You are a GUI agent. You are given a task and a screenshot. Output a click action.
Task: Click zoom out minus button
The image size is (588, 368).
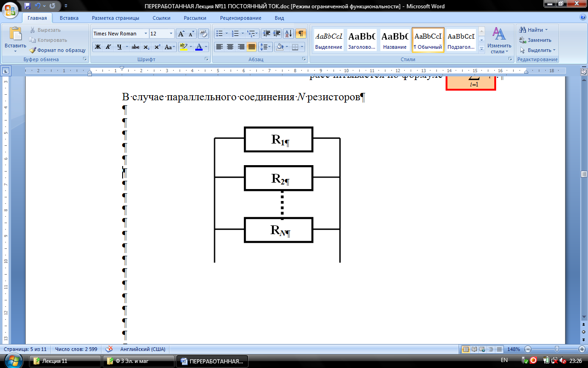click(528, 349)
